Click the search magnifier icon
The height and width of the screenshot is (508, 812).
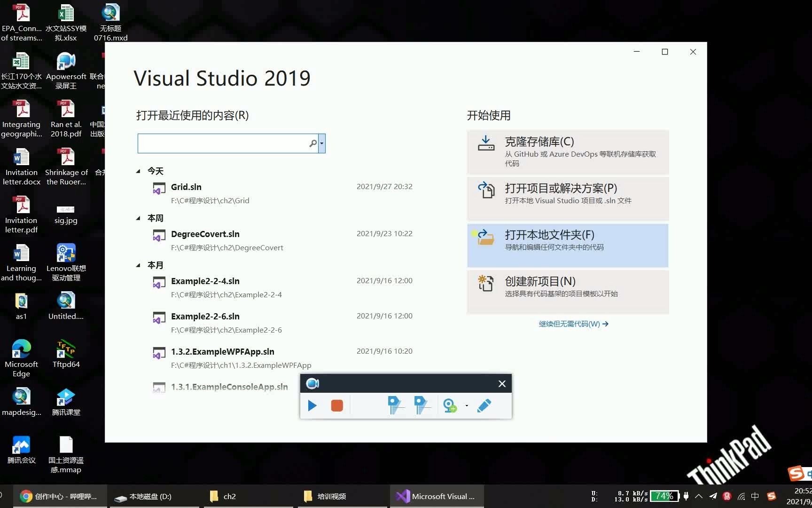coord(313,143)
